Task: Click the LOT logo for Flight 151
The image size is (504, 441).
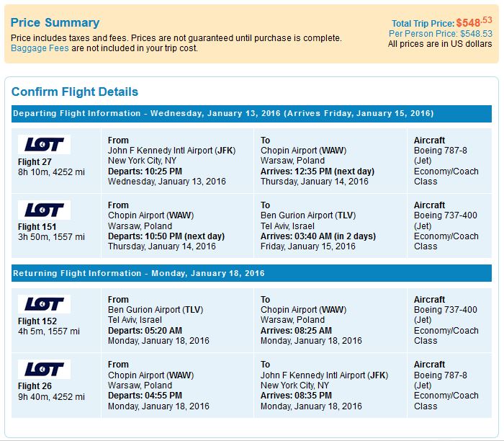Action: click(x=44, y=210)
